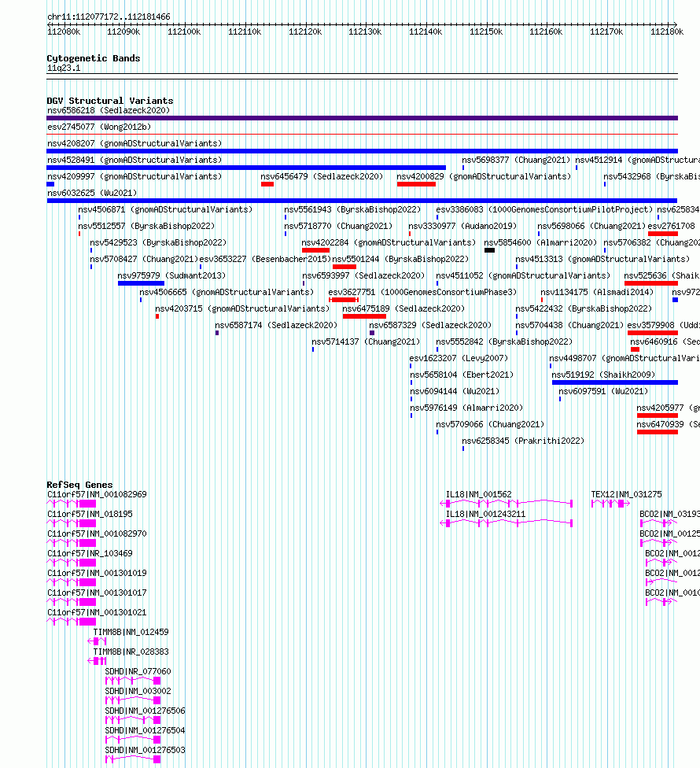The width and height of the screenshot is (700, 768).
Task: Click the nsv6475189 (Sedlazeck2020) red bar
Action: [x=364, y=316]
